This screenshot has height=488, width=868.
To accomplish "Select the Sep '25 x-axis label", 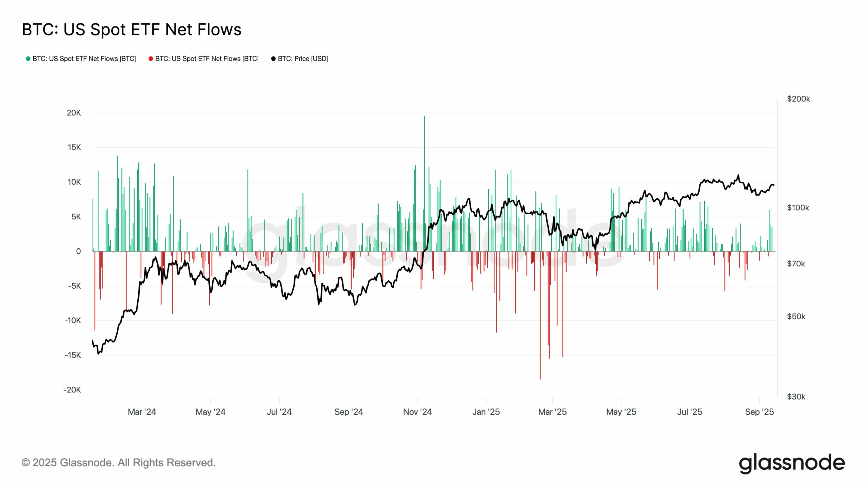I will [x=759, y=412].
